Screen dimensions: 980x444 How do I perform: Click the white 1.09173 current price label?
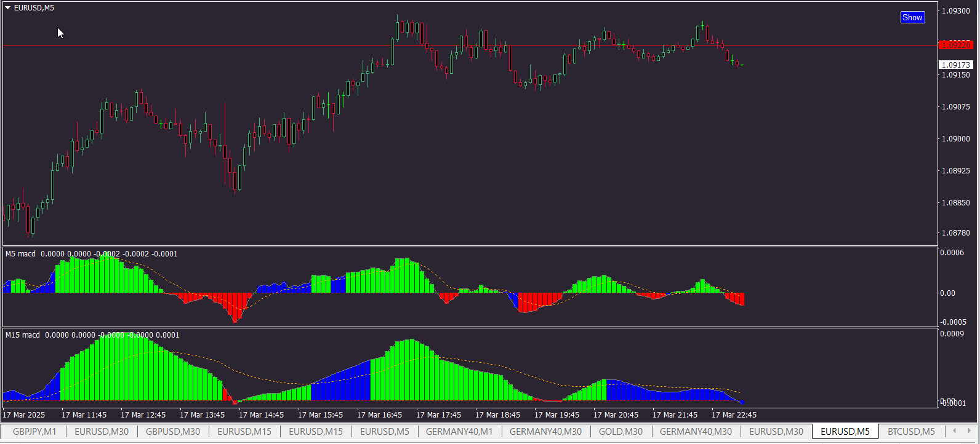[956, 65]
